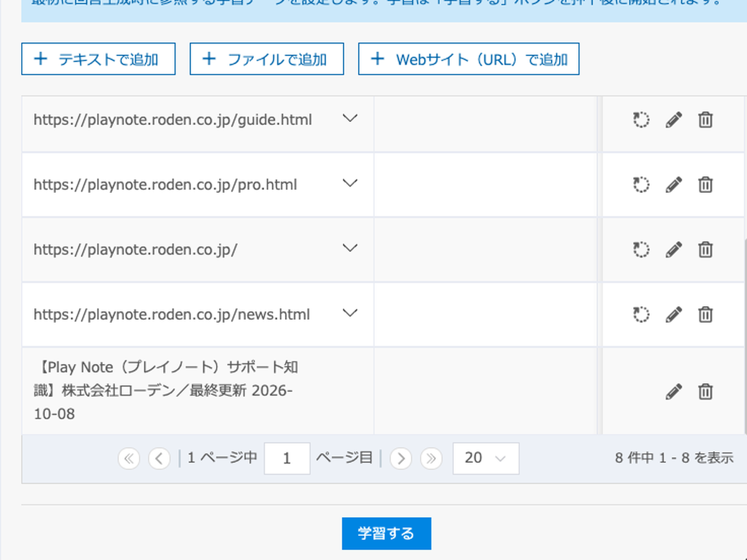Edit the pro.html URL entry
This screenshot has width=747, height=560.
(x=674, y=184)
